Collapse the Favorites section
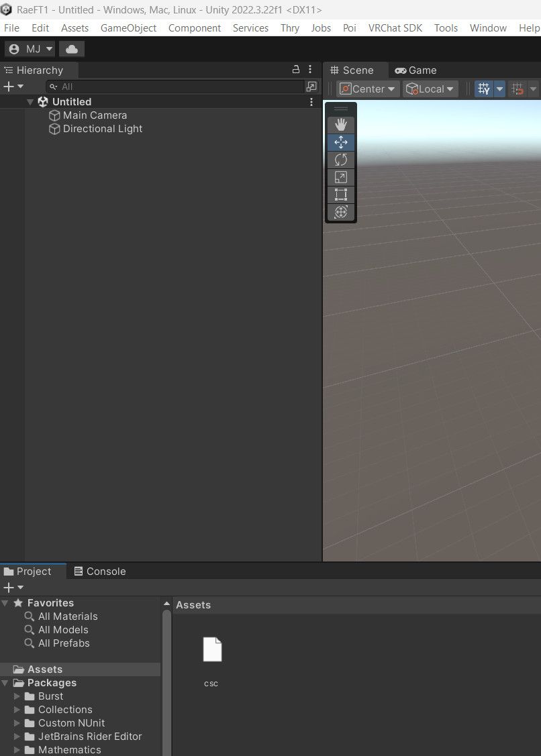The image size is (541, 756). tap(5, 602)
